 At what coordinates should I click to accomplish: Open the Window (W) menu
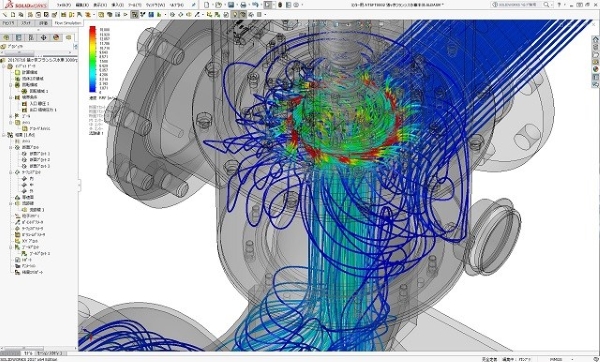click(x=155, y=5)
